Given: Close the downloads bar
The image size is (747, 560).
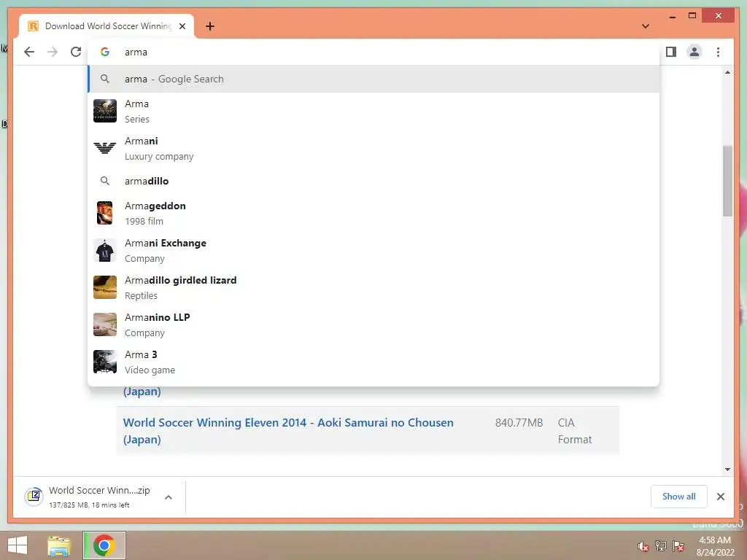Looking at the screenshot, I should (x=720, y=497).
